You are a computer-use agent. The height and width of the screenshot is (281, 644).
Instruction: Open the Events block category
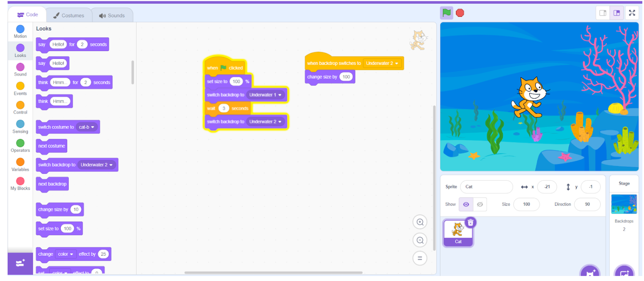[x=20, y=89]
